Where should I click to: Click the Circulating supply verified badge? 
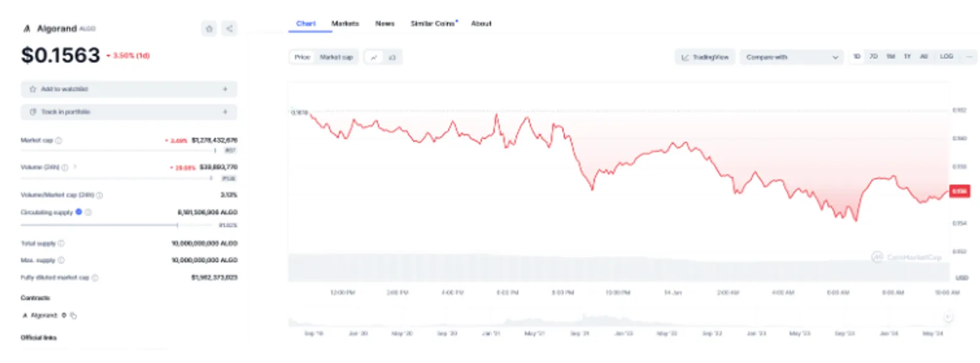tap(78, 212)
